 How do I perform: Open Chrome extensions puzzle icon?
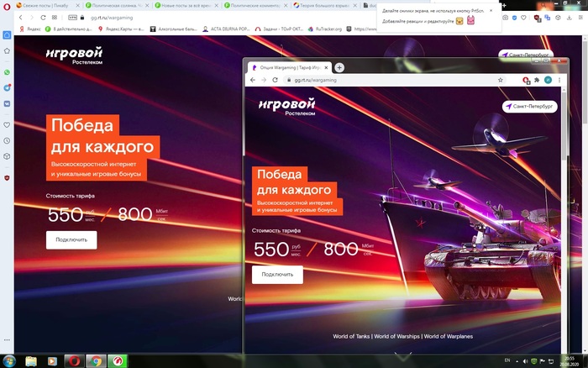tap(537, 80)
